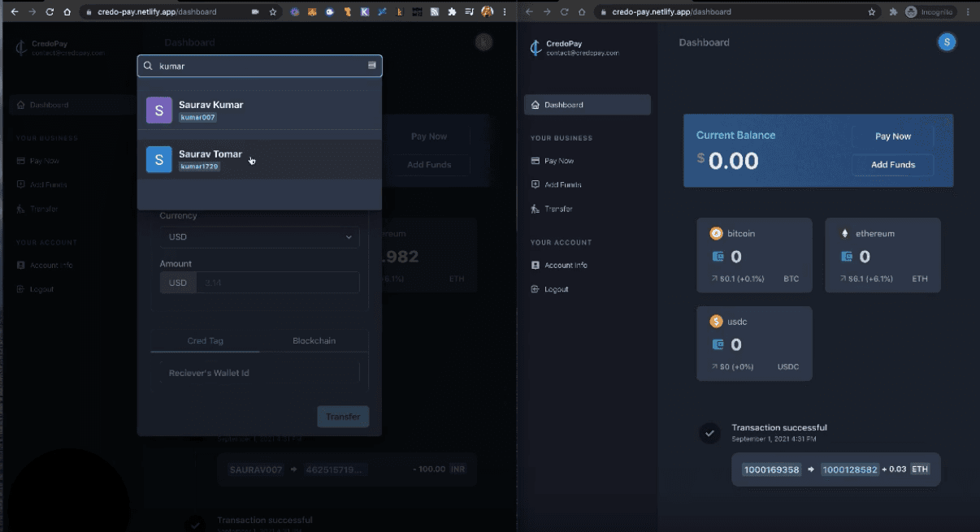Click the kumar search input field

click(x=260, y=66)
